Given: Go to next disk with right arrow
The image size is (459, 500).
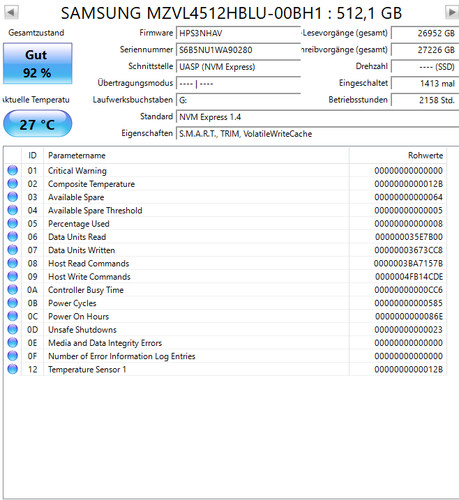Looking at the screenshot, I should coord(452,13).
